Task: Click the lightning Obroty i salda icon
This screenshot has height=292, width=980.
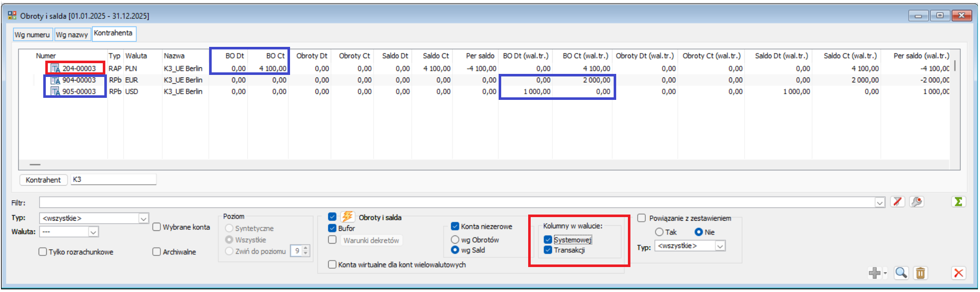Action: 348,217
